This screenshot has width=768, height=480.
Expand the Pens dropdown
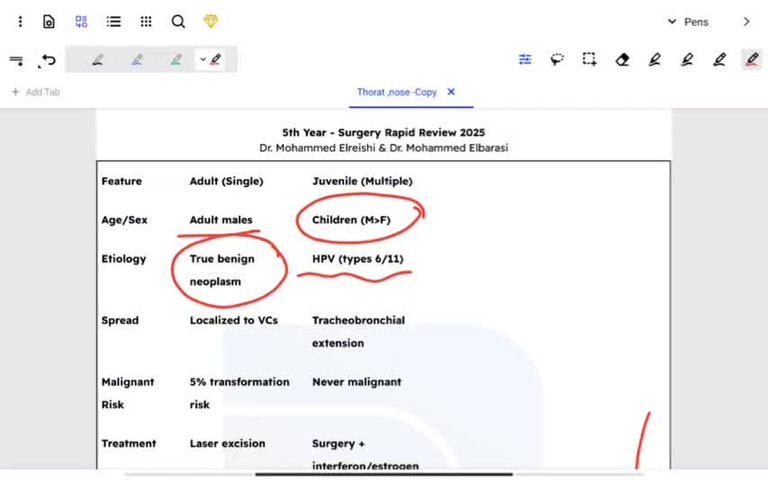[689, 22]
